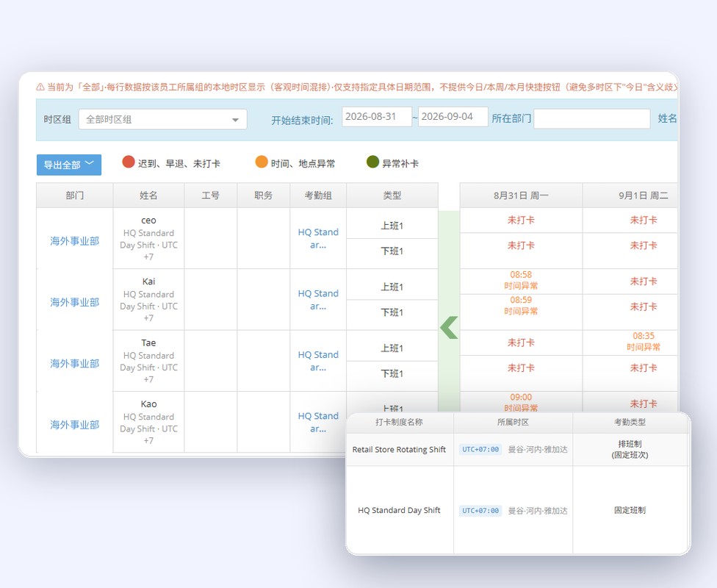Screen dimensions: 717x588
Task: Click the 类型 column header
Action: (x=392, y=196)
